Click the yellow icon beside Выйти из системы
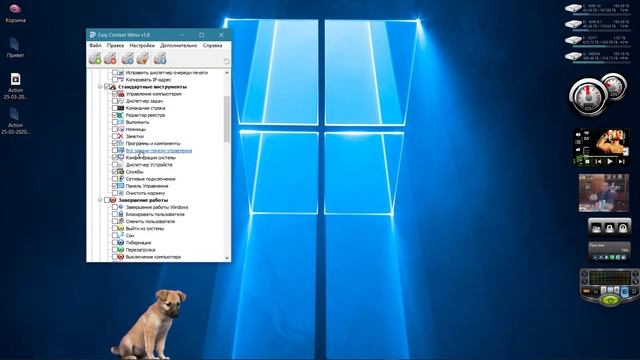The height and width of the screenshot is (360, 640). click(120, 229)
